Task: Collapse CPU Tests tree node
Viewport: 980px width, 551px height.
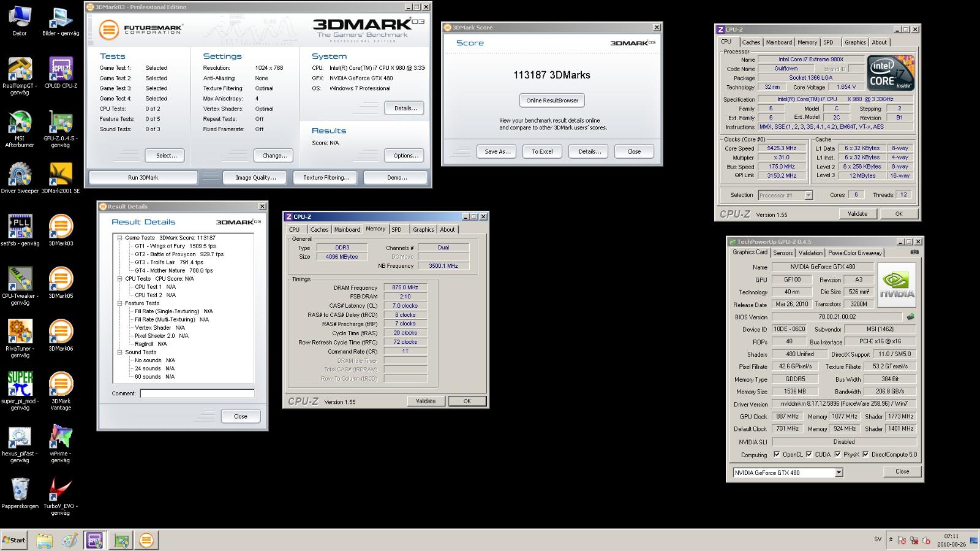Action: pyautogui.click(x=120, y=279)
